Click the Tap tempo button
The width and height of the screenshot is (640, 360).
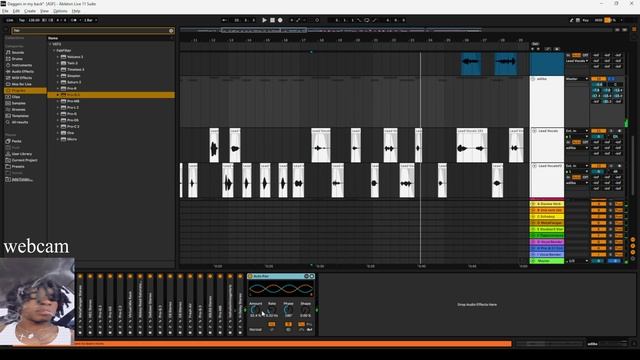22,20
